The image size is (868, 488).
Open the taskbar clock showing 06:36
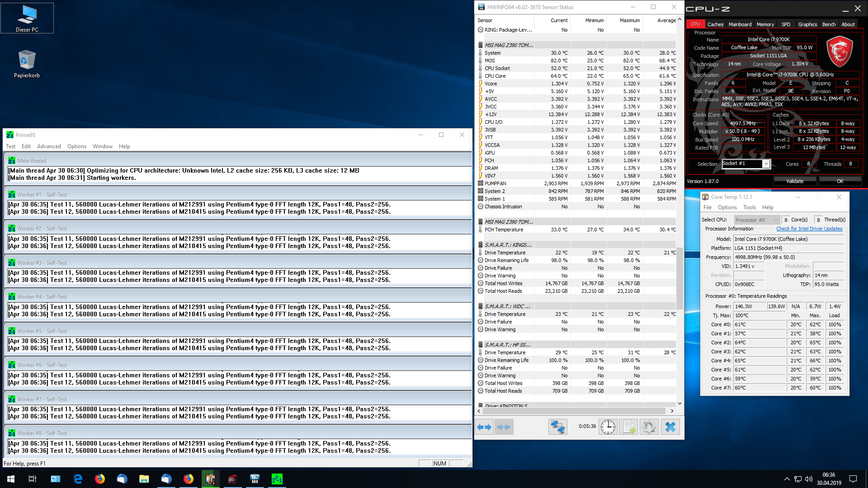pos(829,479)
